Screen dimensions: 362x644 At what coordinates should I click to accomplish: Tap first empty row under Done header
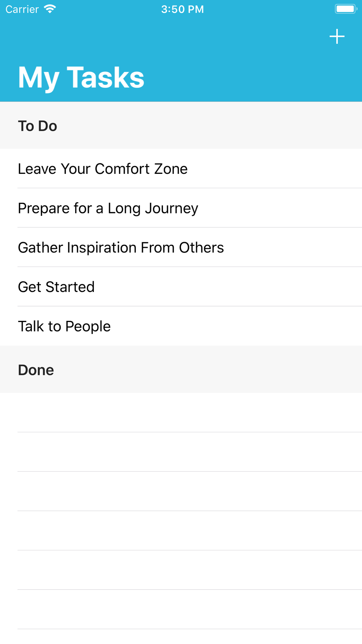(181, 413)
